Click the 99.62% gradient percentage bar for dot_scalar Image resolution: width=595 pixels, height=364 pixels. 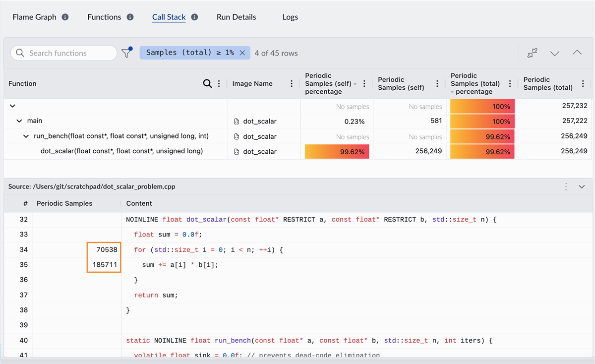[337, 151]
